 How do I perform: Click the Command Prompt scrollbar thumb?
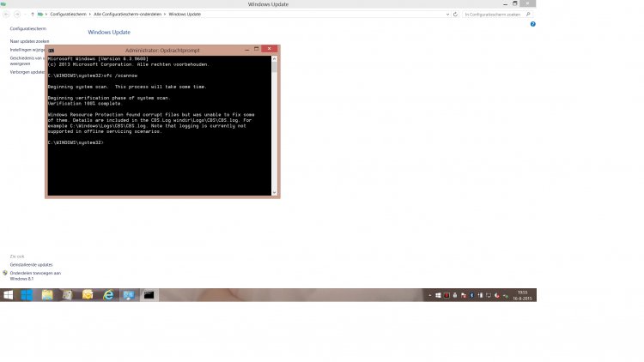pyautogui.click(x=275, y=67)
